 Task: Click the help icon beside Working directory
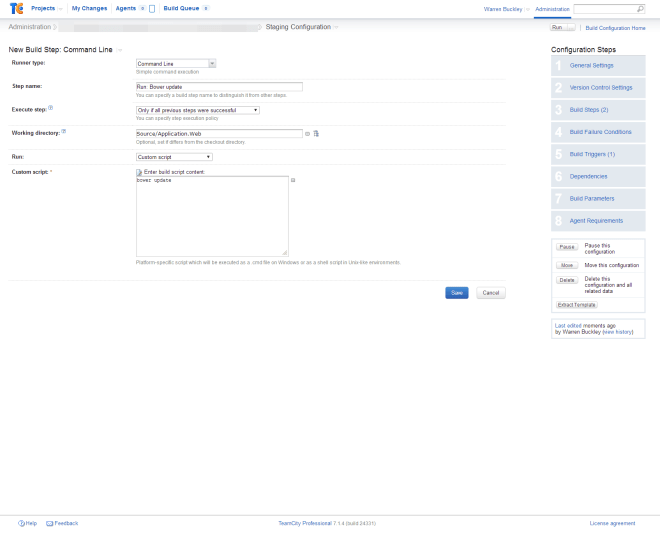pyautogui.click(x=64, y=131)
